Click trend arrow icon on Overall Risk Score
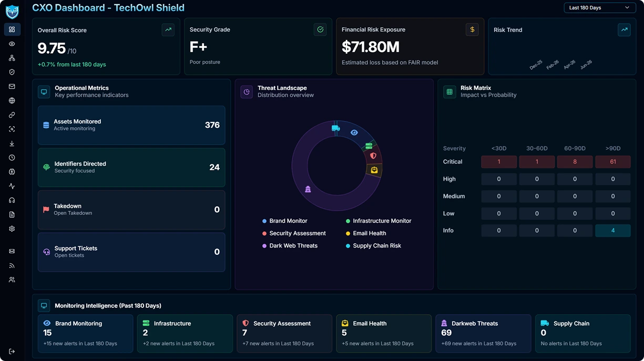Image resolution: width=644 pixels, height=361 pixels. [x=168, y=30]
